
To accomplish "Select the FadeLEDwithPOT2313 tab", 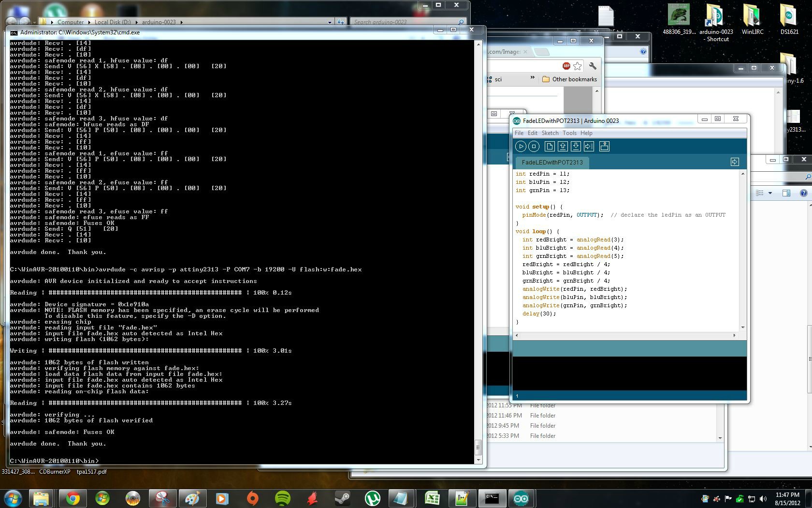I will [x=552, y=163].
